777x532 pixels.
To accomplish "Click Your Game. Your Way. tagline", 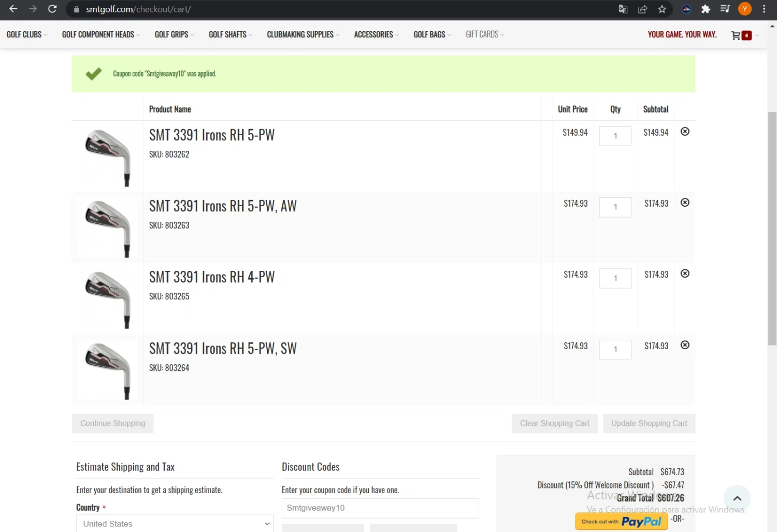I will click(x=682, y=35).
